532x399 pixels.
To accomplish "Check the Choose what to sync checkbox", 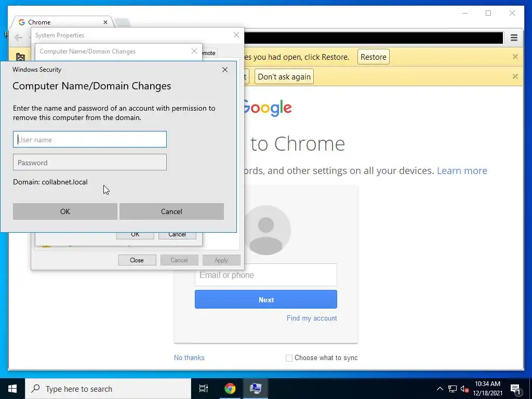I will click(x=289, y=358).
